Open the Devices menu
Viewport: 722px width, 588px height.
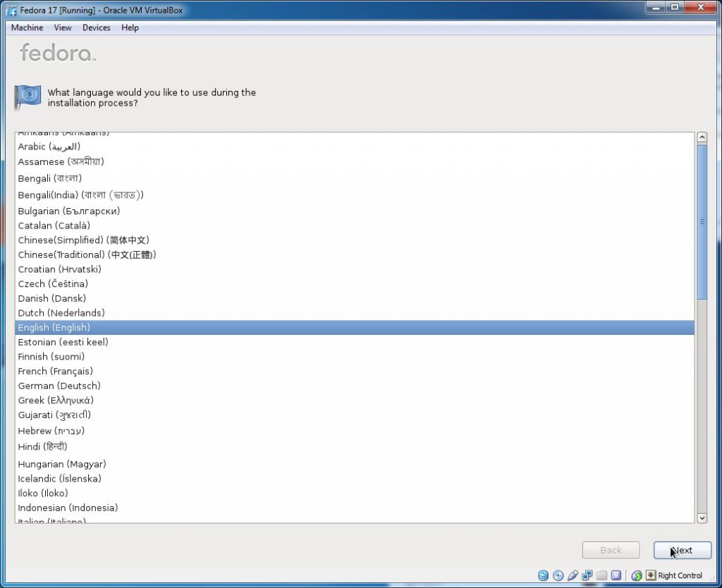96,27
